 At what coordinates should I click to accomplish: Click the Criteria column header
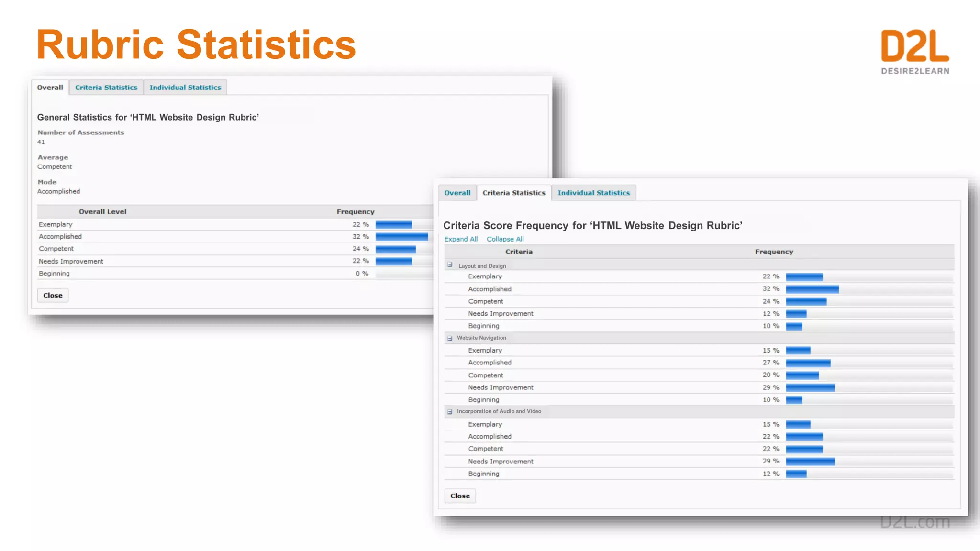[x=519, y=252]
